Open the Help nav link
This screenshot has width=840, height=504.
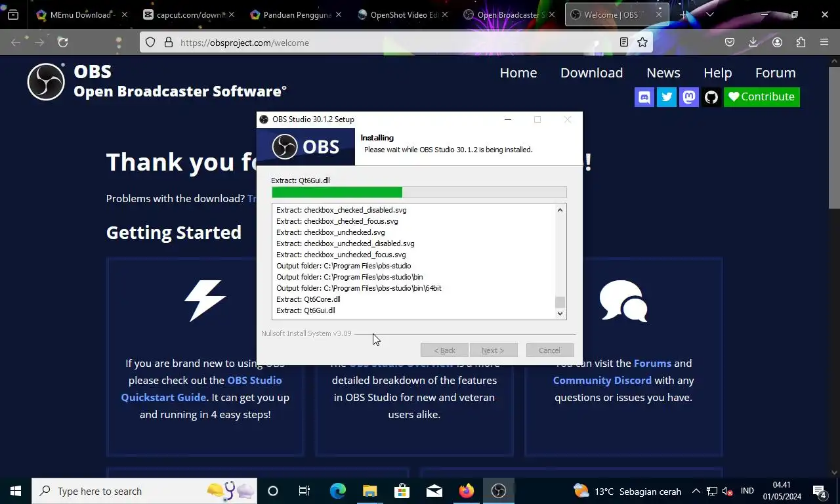[717, 73]
